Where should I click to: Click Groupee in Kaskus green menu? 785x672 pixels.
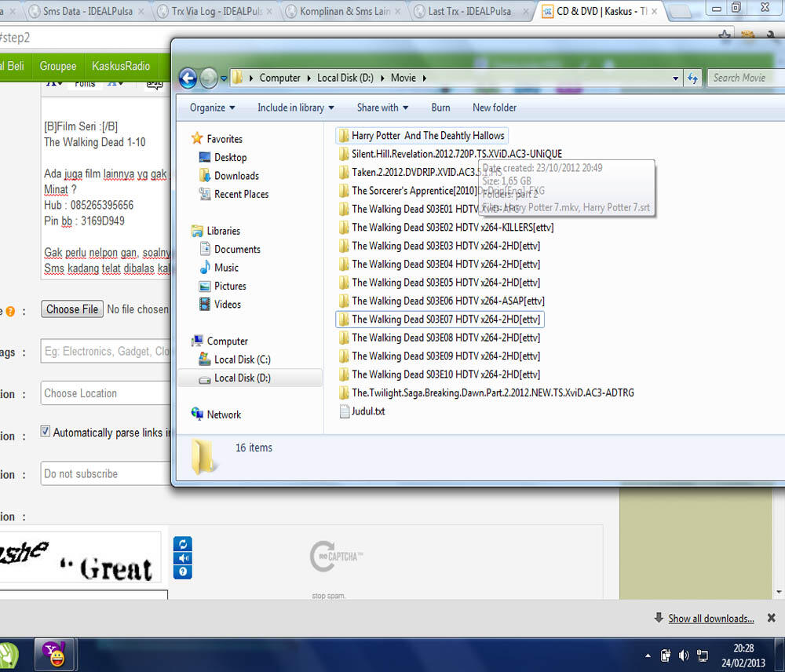pos(58,66)
